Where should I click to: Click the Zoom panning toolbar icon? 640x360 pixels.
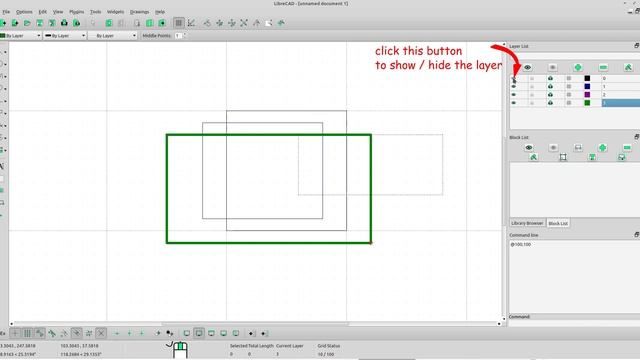(x=281, y=23)
